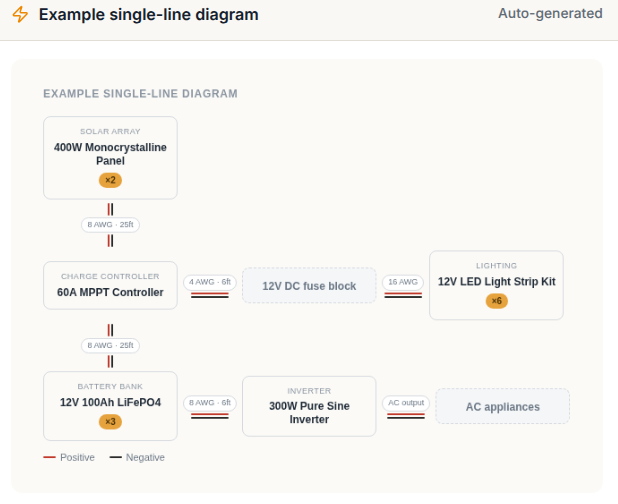Select the 12V LED Light Strip Kit block
Screen dimensions: 618x504
point(496,285)
